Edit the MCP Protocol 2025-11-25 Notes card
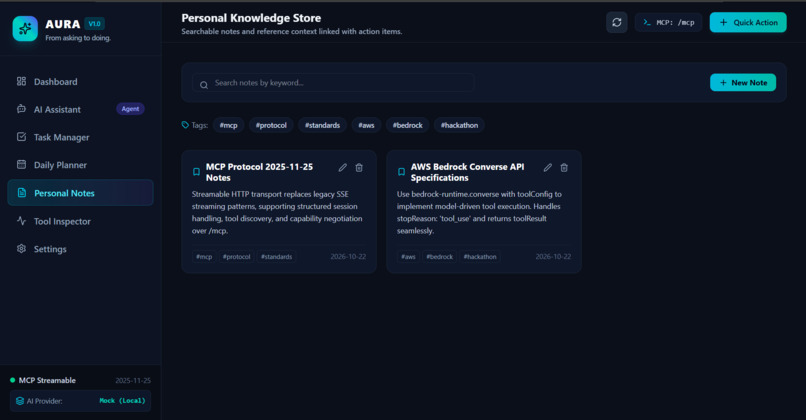 click(x=343, y=168)
